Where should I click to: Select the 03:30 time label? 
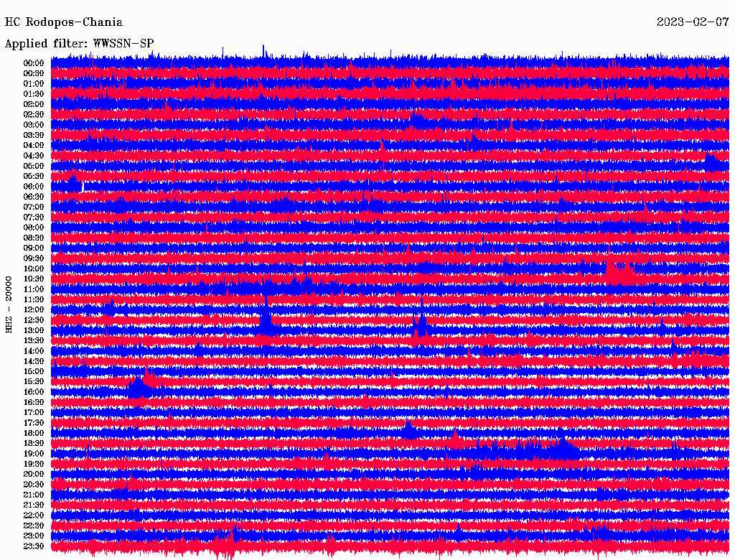coord(34,136)
